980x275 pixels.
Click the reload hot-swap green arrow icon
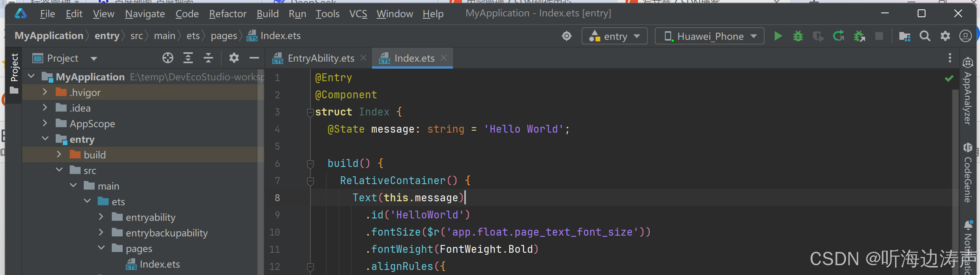pyautogui.click(x=838, y=36)
